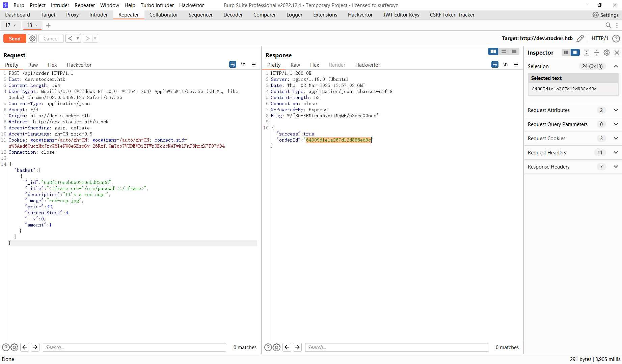The height and width of the screenshot is (364, 622).
Task: Dock Inspector layout to the left option
Action: point(566,53)
